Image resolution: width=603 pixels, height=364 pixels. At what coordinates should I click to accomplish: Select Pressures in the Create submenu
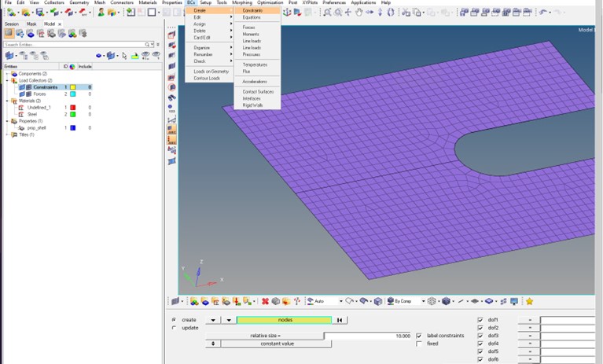(x=251, y=54)
